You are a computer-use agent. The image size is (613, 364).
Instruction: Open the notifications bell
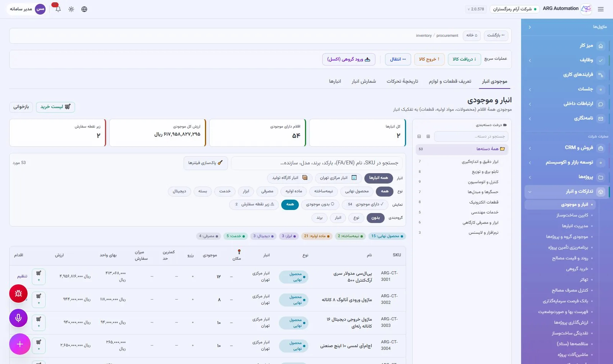tap(58, 9)
